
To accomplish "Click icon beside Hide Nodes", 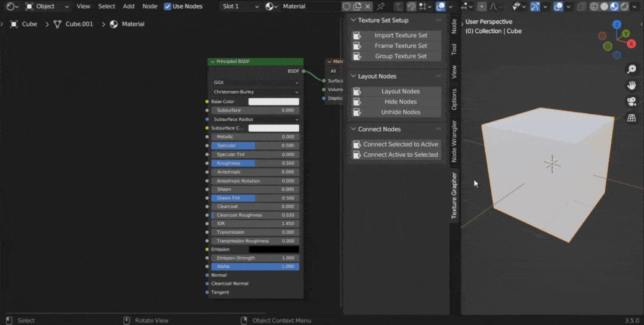I will [357, 102].
